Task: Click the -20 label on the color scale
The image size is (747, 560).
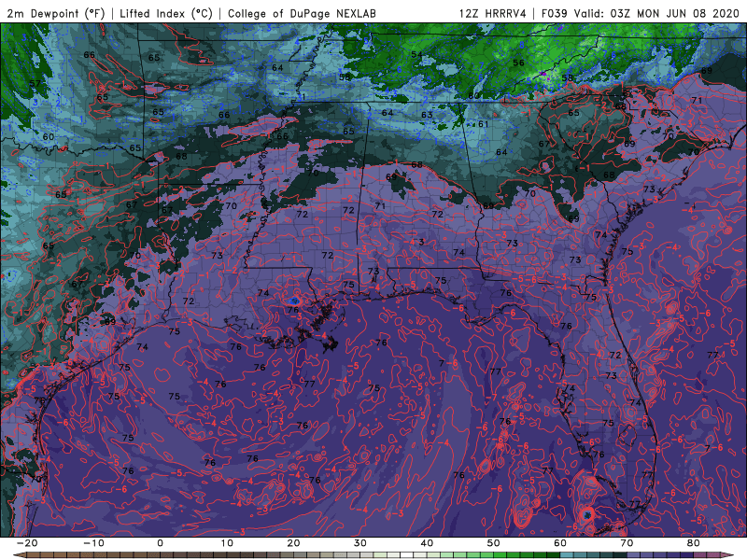Action: [27, 543]
